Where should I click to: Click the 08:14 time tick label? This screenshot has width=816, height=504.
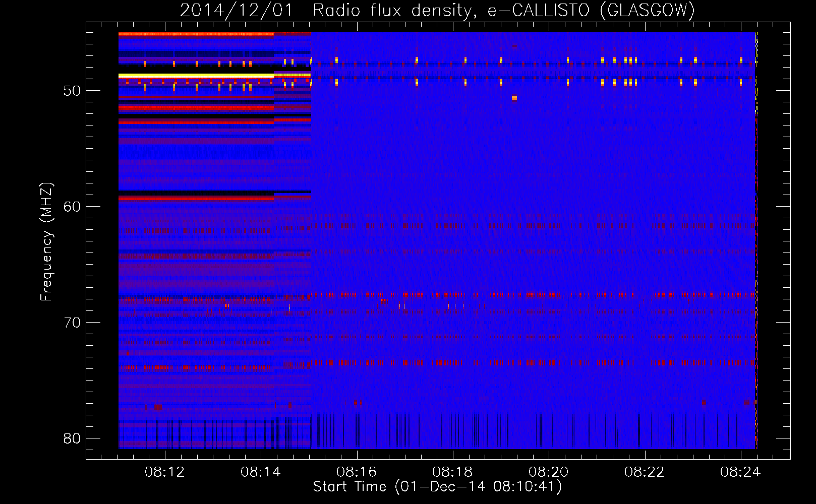point(261,472)
